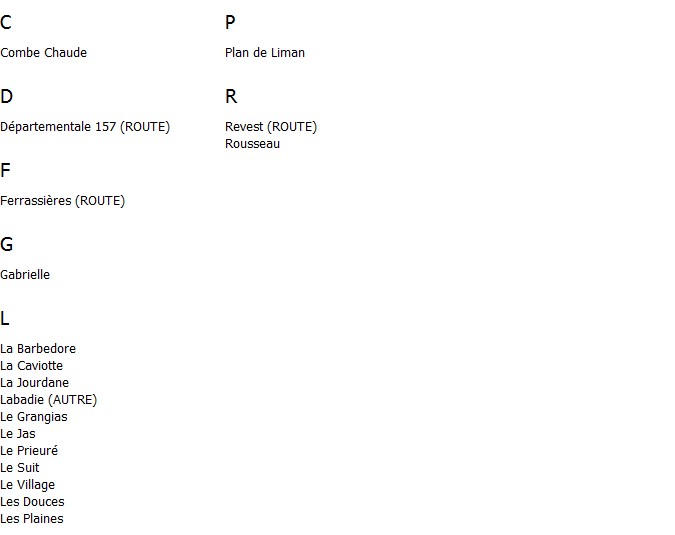Open the Plan de Liman entry
The width and height of the screenshot is (675, 535).
265,53
